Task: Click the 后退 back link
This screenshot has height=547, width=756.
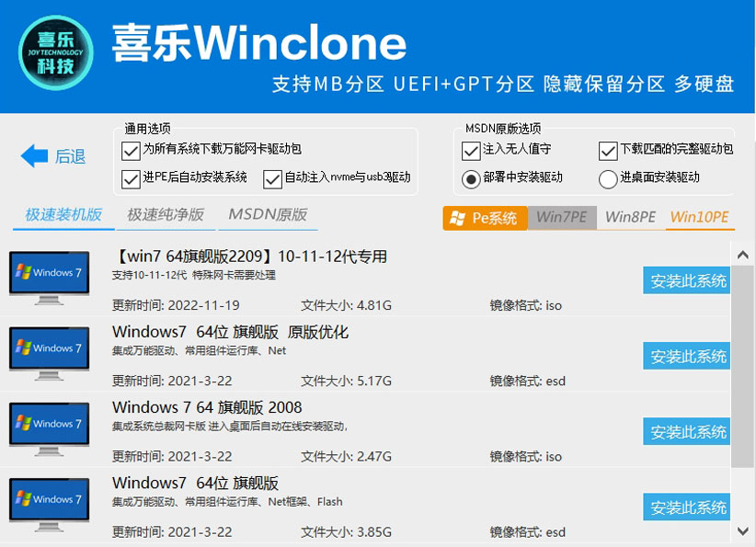Action: point(70,156)
